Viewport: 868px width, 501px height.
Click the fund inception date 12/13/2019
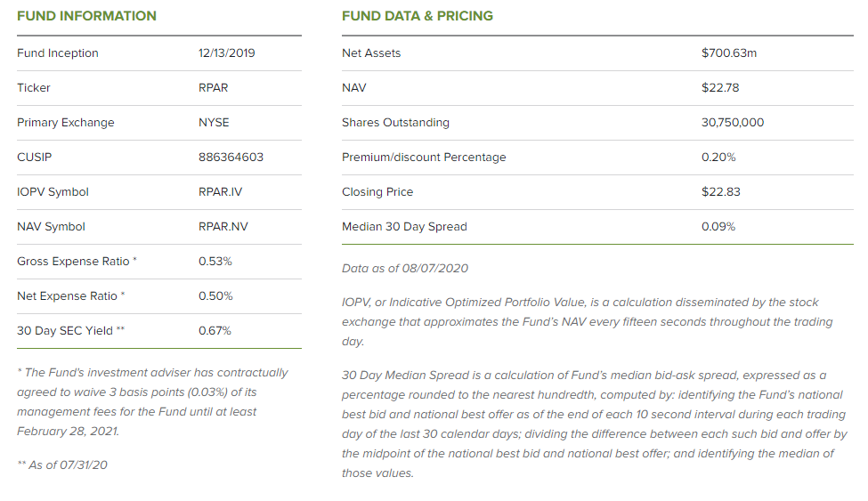click(227, 53)
